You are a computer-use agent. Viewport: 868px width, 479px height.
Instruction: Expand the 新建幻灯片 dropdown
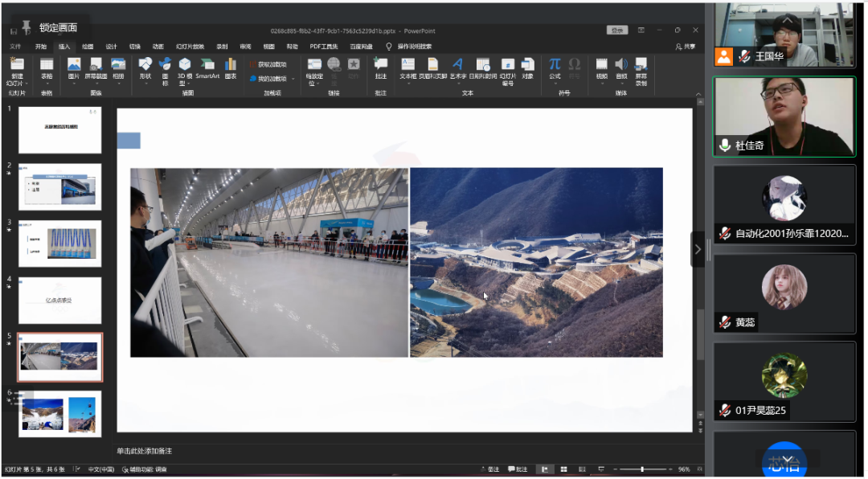(16, 83)
